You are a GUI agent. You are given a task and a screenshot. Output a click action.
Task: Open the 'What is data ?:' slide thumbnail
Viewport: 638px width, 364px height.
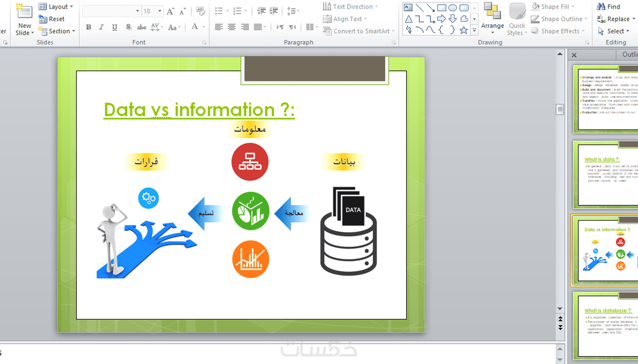(606, 174)
